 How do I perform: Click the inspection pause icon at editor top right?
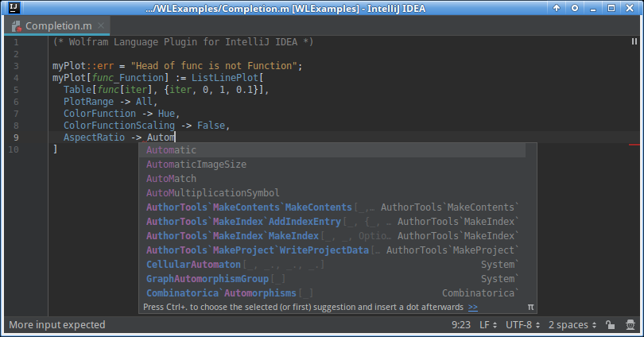(634, 41)
